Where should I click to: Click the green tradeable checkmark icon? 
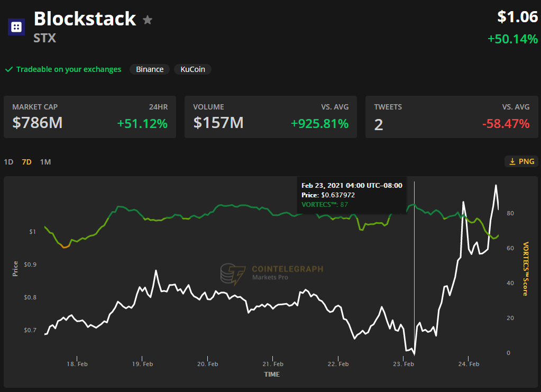pos(9,69)
